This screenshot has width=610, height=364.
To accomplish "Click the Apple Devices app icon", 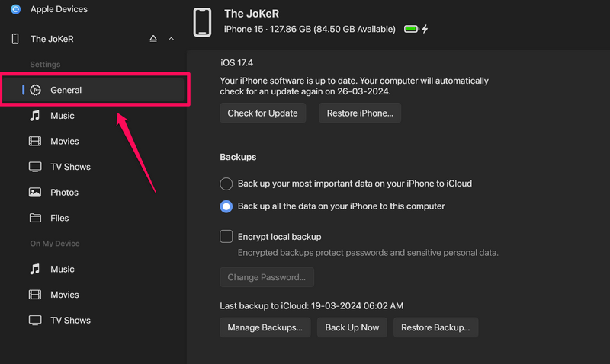I will coord(15,9).
